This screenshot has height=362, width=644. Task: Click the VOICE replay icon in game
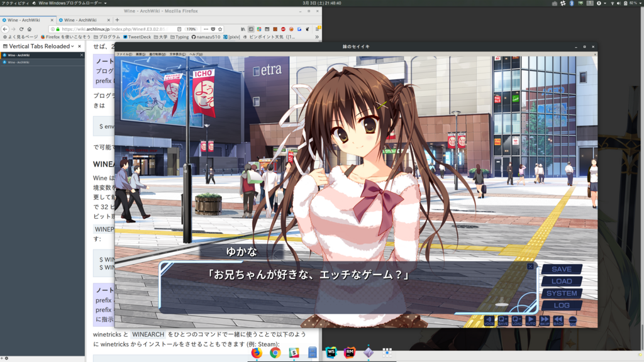point(489,320)
